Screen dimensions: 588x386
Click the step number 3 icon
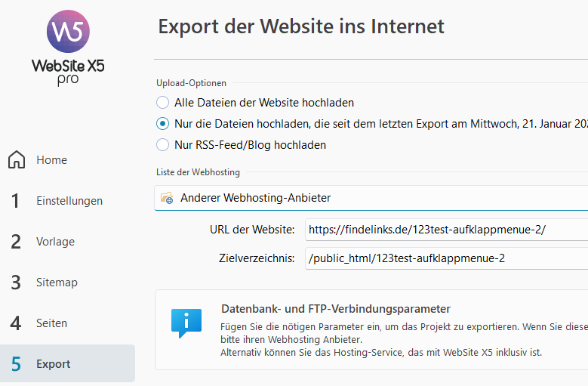[16, 283]
